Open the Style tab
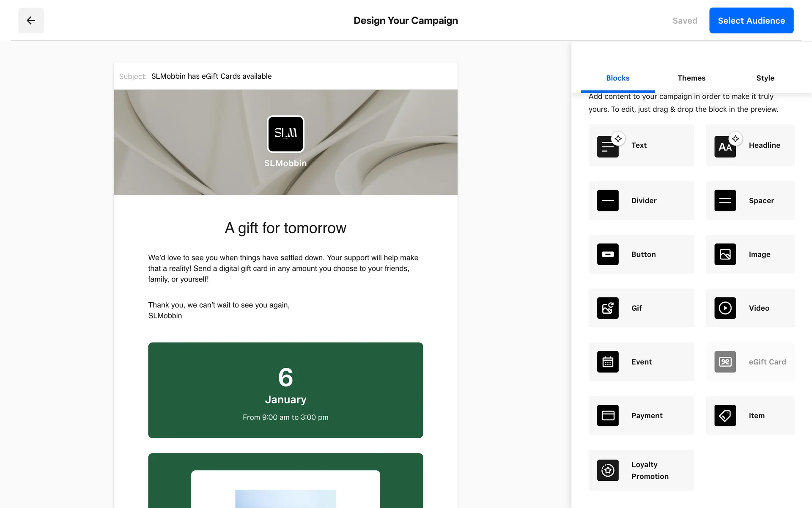The height and width of the screenshot is (508, 812). click(x=765, y=78)
